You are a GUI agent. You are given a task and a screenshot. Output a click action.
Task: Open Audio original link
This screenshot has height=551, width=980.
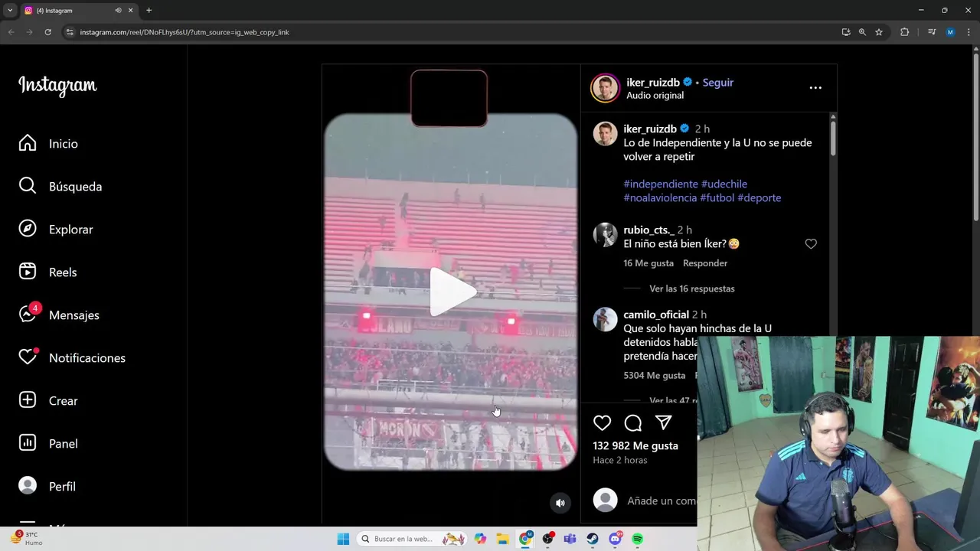point(655,96)
